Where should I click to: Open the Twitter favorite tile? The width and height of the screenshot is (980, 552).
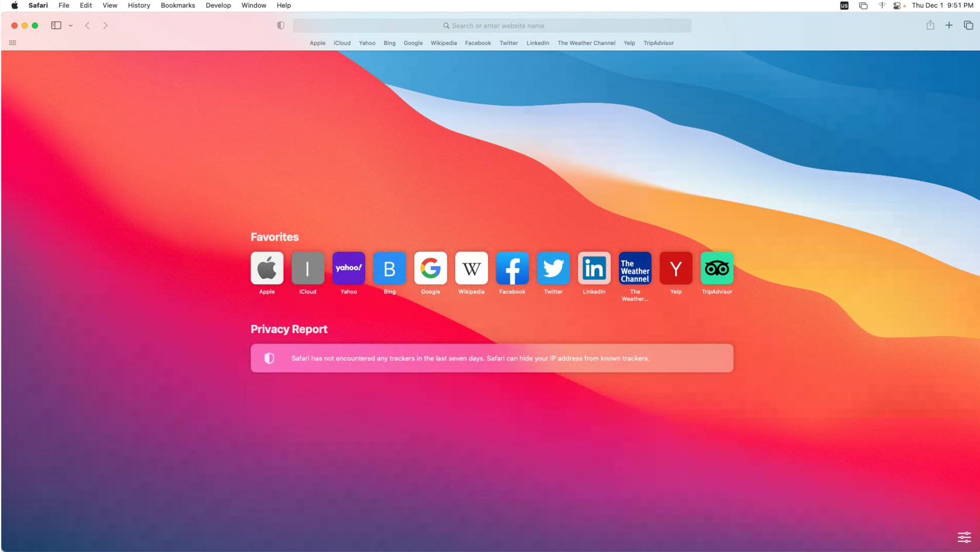[553, 268]
